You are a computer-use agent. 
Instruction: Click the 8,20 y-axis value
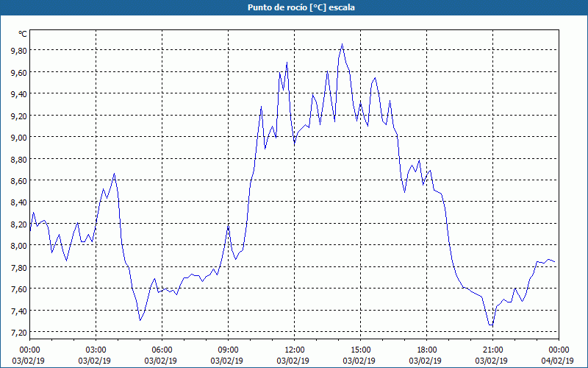click(x=19, y=224)
